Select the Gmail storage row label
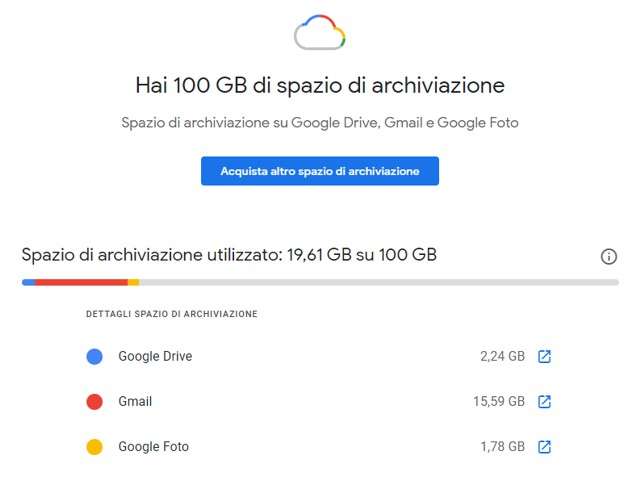Image resolution: width=640 pixels, height=477 pixels. (x=135, y=402)
